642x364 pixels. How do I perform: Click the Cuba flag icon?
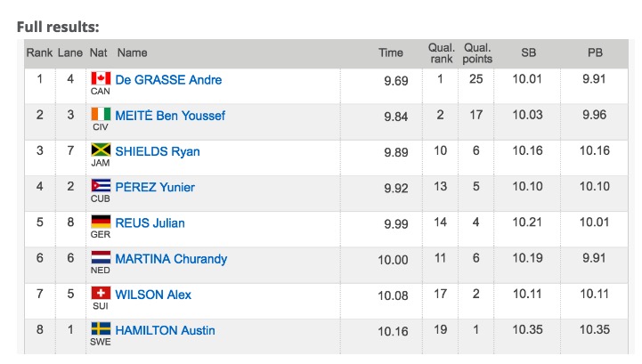(x=101, y=185)
